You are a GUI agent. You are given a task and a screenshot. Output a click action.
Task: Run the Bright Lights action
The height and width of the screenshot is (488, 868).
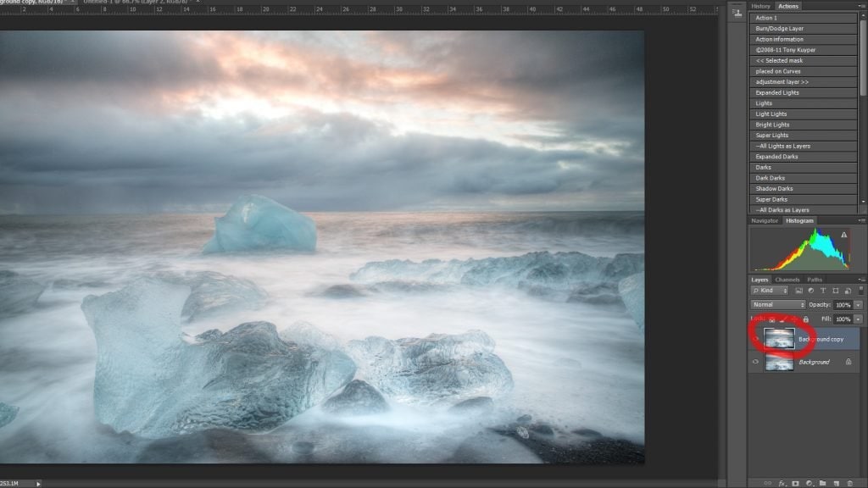click(x=803, y=125)
